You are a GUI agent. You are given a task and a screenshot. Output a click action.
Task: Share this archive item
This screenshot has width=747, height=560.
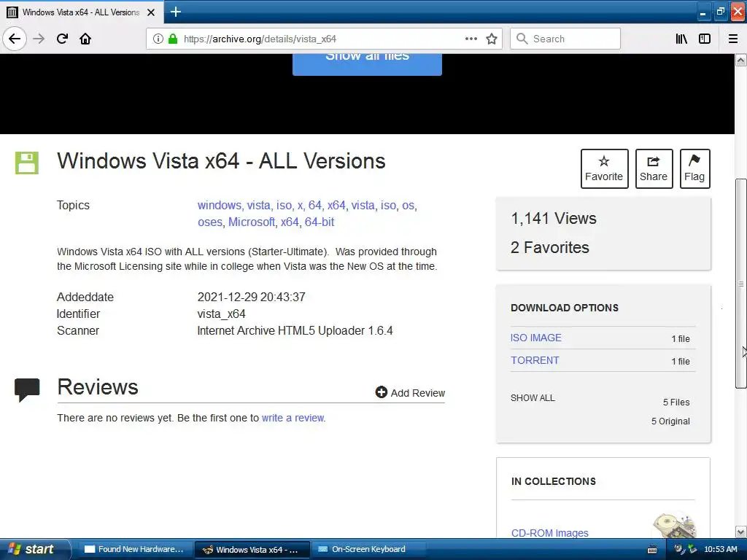pos(654,168)
